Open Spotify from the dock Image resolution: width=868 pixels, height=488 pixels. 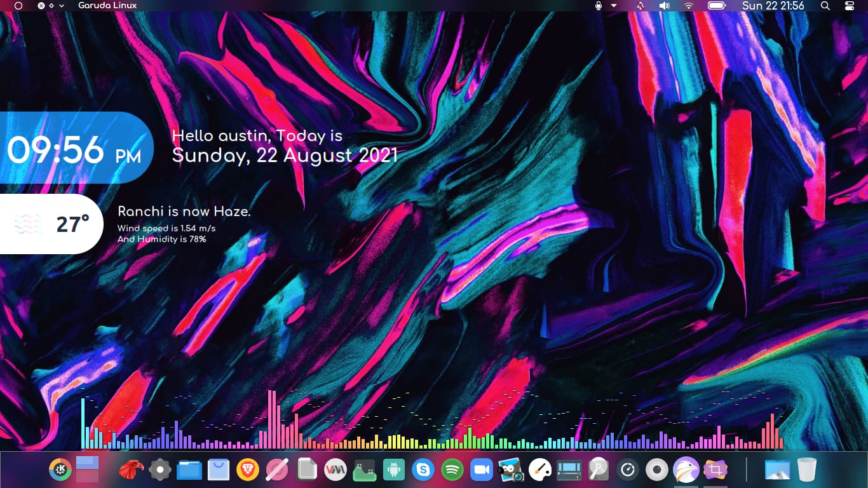click(452, 470)
